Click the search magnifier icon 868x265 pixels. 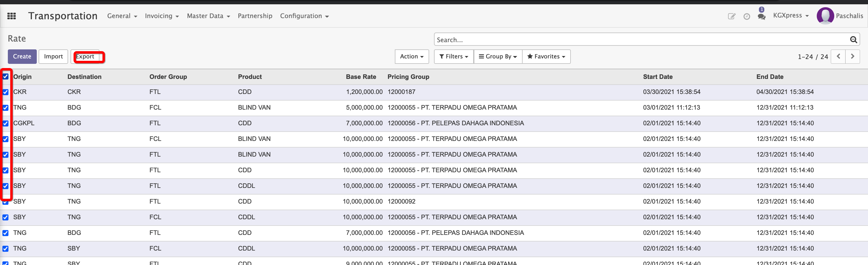[853, 40]
